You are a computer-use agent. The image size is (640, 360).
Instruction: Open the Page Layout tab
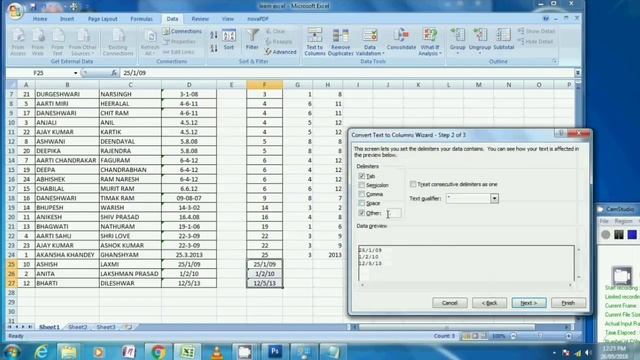pyautogui.click(x=102, y=19)
